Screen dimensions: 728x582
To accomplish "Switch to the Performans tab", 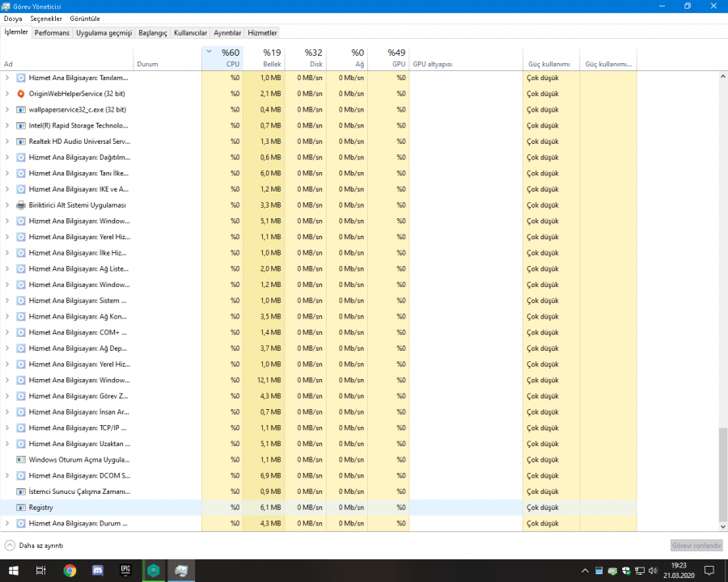I will click(x=52, y=33).
